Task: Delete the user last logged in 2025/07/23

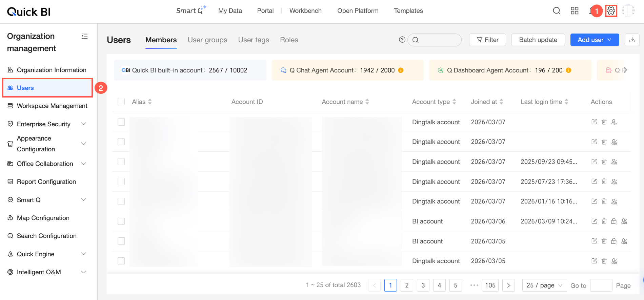Action: [x=604, y=181]
